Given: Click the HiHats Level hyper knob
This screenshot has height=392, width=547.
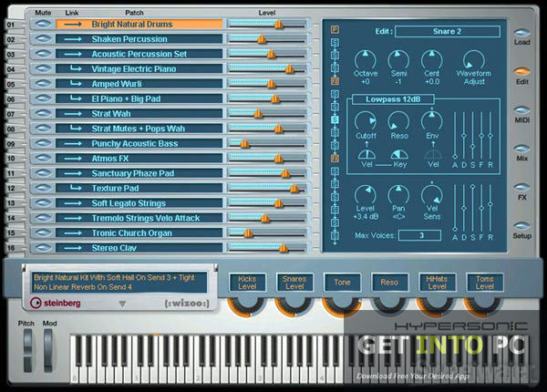Looking at the screenshot, I should coord(437,305).
